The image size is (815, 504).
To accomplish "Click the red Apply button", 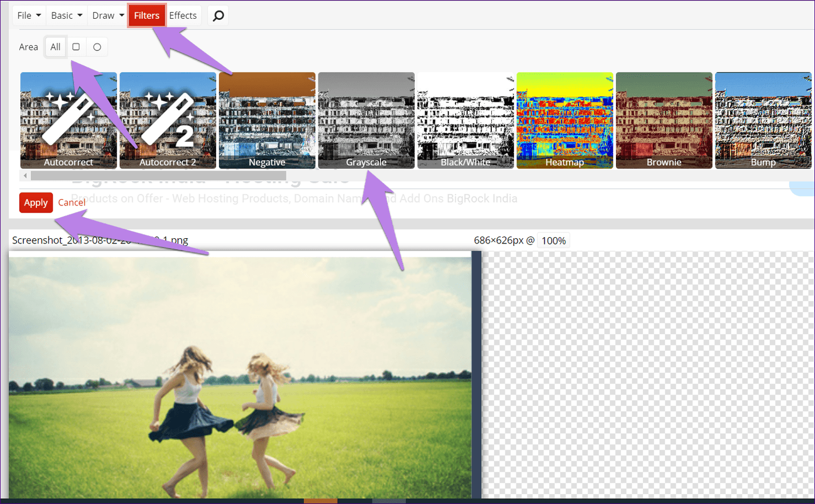I will click(36, 203).
